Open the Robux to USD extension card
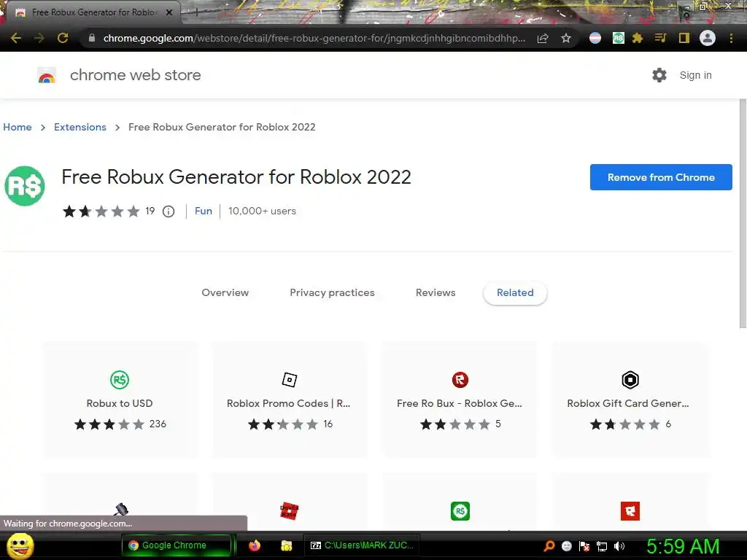The width and height of the screenshot is (747, 560). [x=120, y=400]
